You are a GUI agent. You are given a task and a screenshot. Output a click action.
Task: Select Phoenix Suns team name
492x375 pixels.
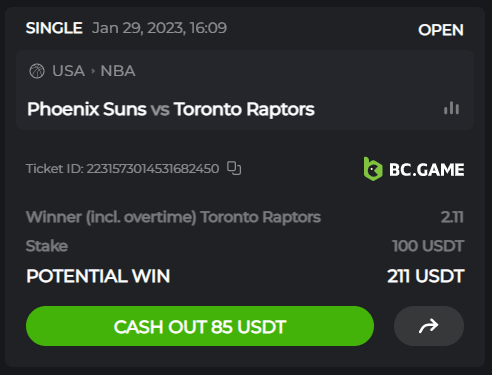(x=87, y=109)
